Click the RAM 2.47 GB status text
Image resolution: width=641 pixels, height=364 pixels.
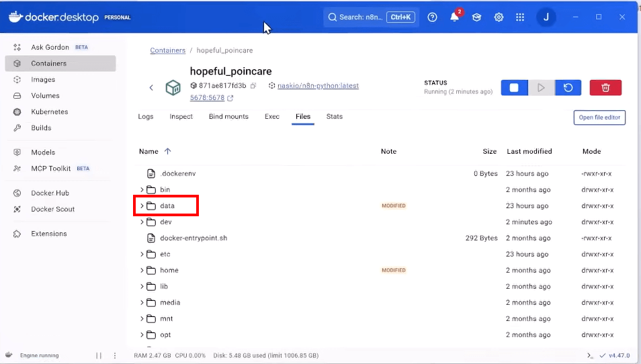point(153,355)
